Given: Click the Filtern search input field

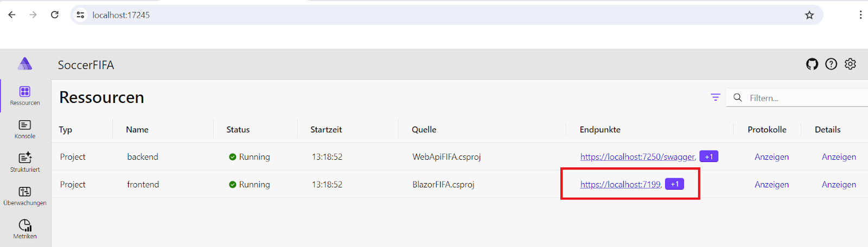Looking at the screenshot, I should point(797,98).
